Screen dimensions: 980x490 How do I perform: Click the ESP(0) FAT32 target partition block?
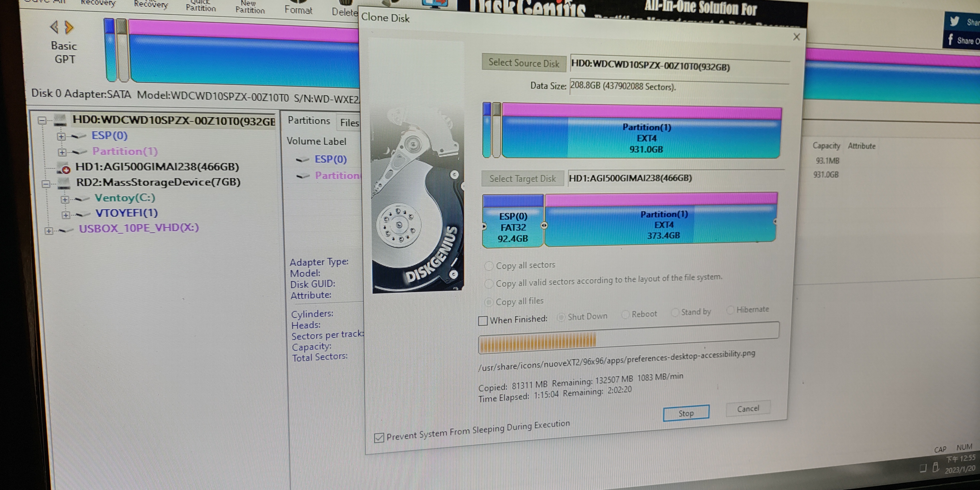(x=513, y=221)
